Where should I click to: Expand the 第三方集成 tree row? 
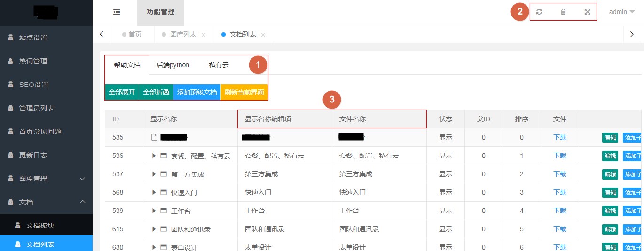(154, 174)
